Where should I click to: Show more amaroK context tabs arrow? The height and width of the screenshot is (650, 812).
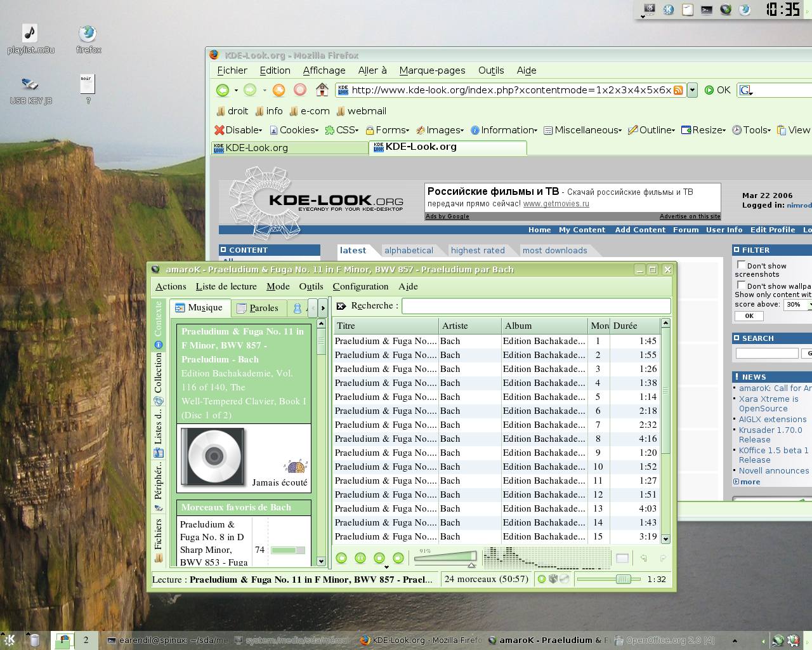point(323,308)
